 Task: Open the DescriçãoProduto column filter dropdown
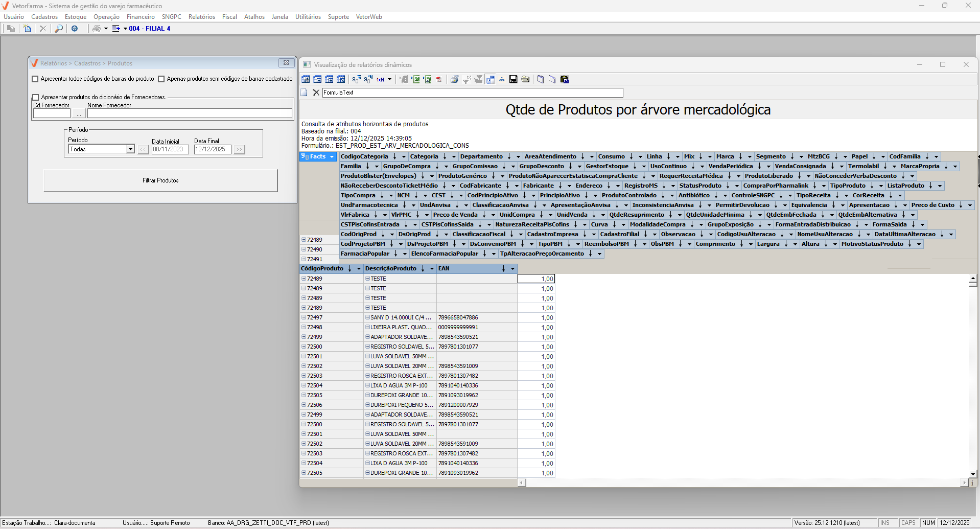432,268
